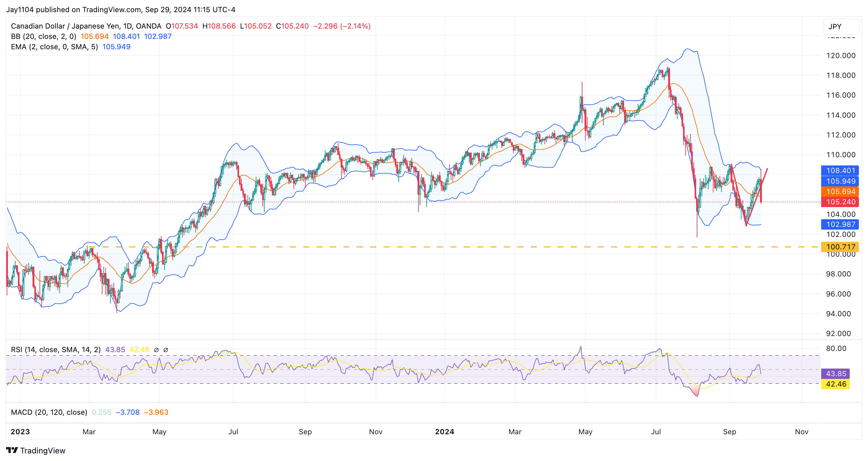Click the 2023 label on time axis
The image size is (868, 461).
(x=20, y=432)
